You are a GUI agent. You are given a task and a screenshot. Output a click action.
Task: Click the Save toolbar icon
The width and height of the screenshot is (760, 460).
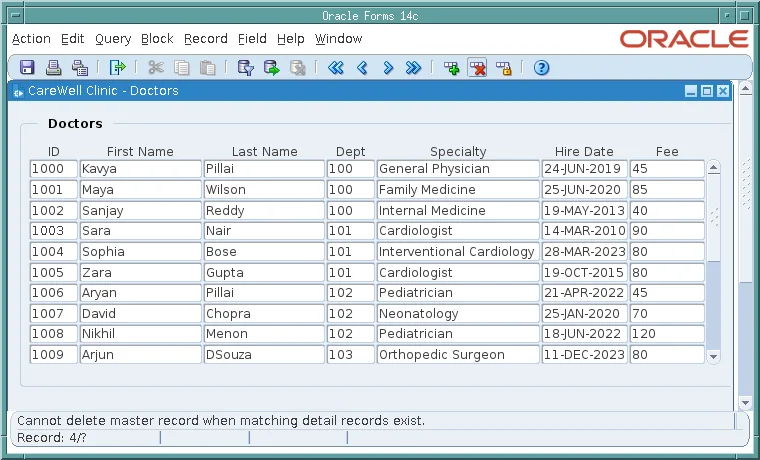[27, 67]
